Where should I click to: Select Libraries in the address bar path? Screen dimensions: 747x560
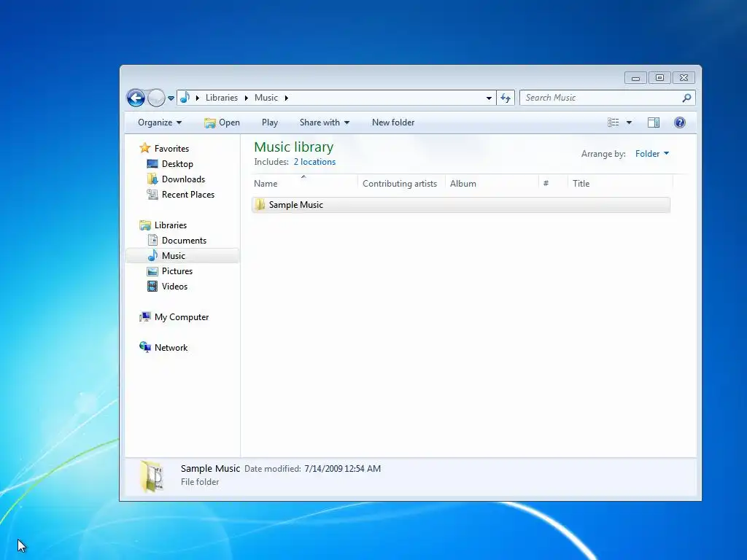pyautogui.click(x=222, y=98)
